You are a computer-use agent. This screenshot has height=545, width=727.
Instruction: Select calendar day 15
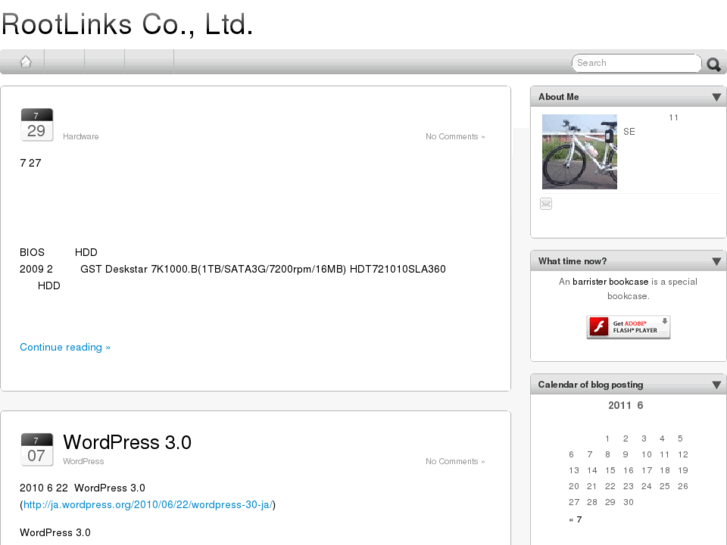pos(610,470)
